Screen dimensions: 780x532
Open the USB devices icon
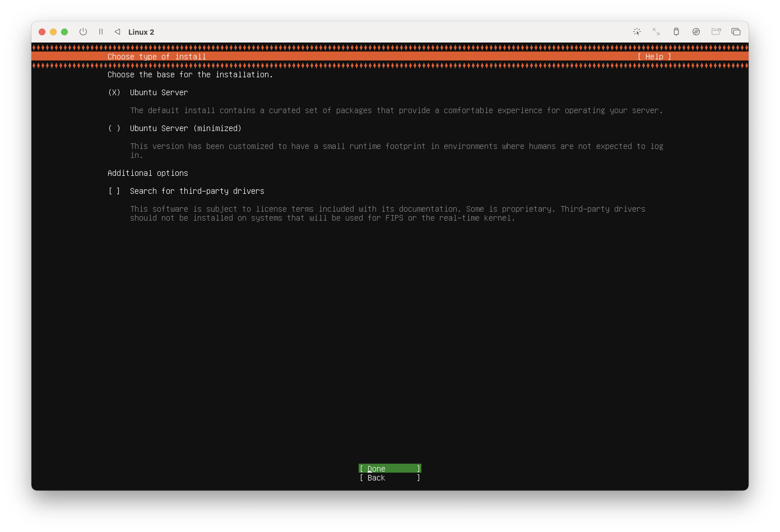point(676,32)
